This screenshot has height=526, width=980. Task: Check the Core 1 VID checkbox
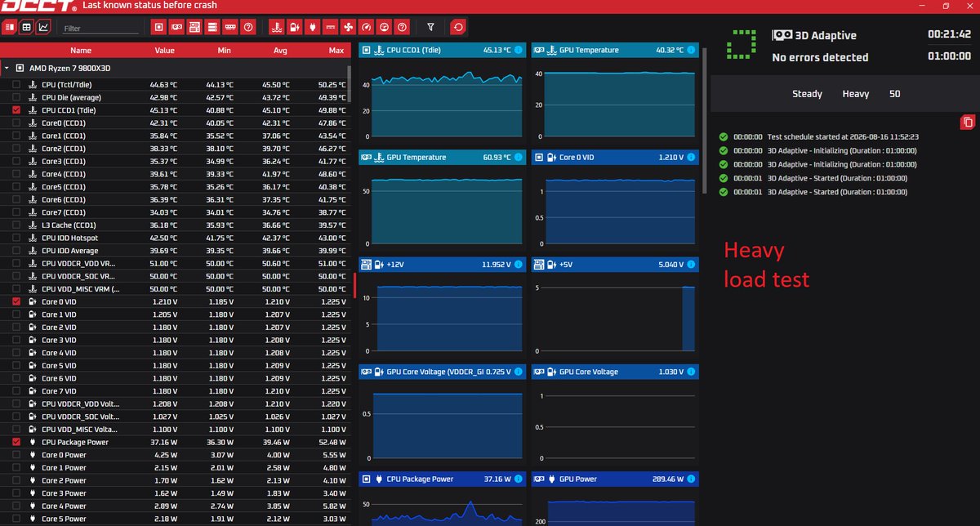click(x=16, y=314)
